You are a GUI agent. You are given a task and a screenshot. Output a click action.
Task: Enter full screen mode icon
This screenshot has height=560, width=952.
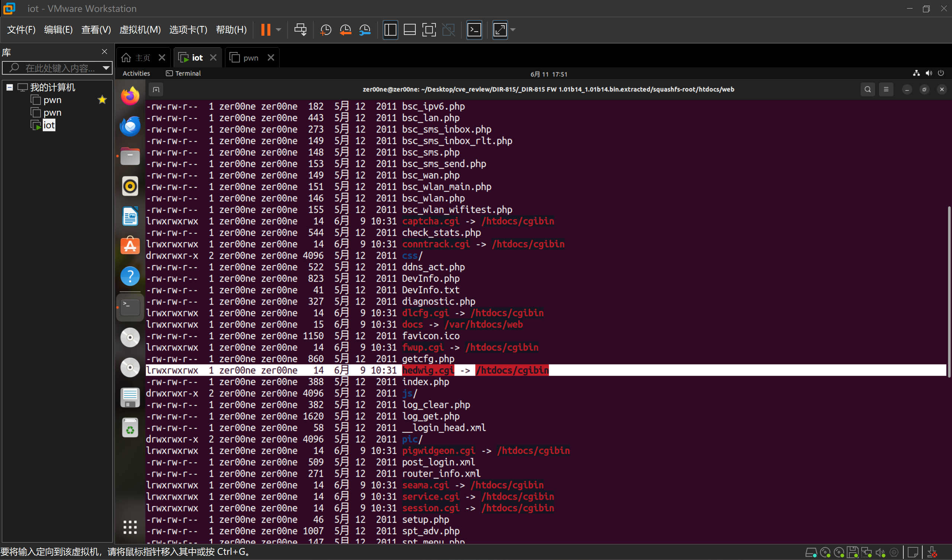tap(429, 29)
